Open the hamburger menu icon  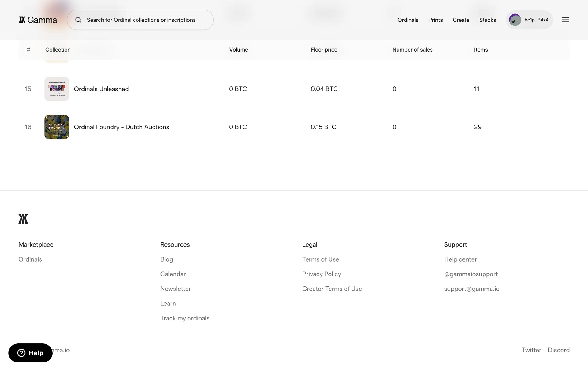point(565,20)
